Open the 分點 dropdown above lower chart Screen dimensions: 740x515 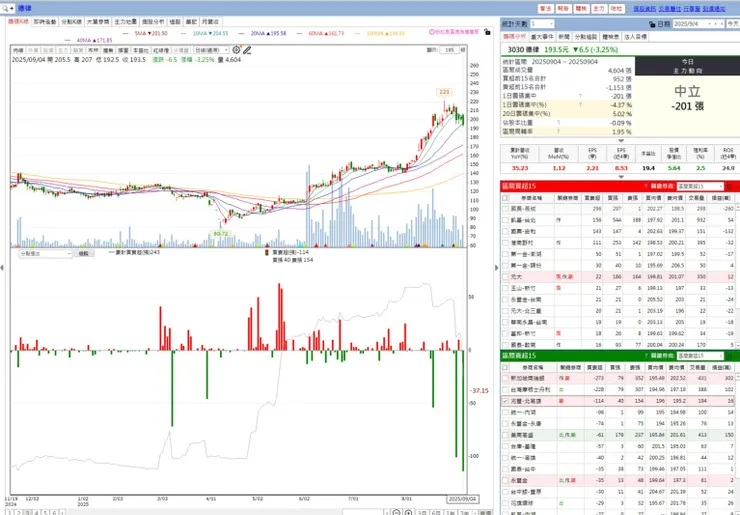pyautogui.click(x=45, y=254)
